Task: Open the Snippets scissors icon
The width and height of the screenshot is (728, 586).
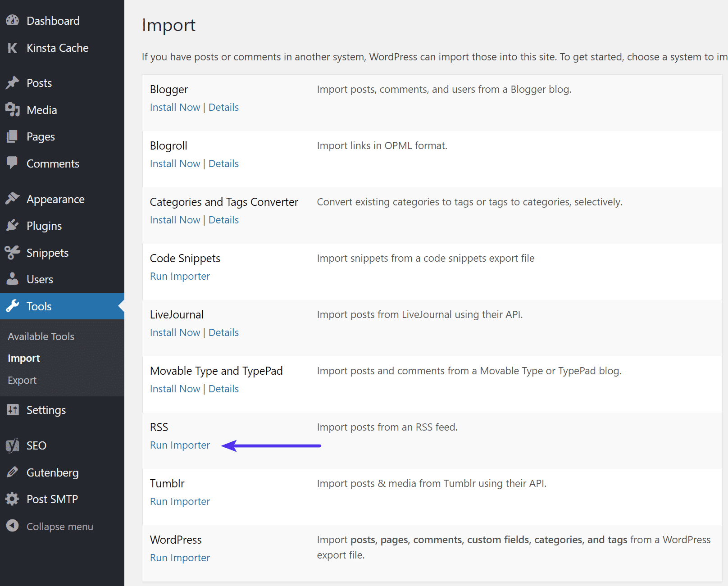Action: click(13, 252)
